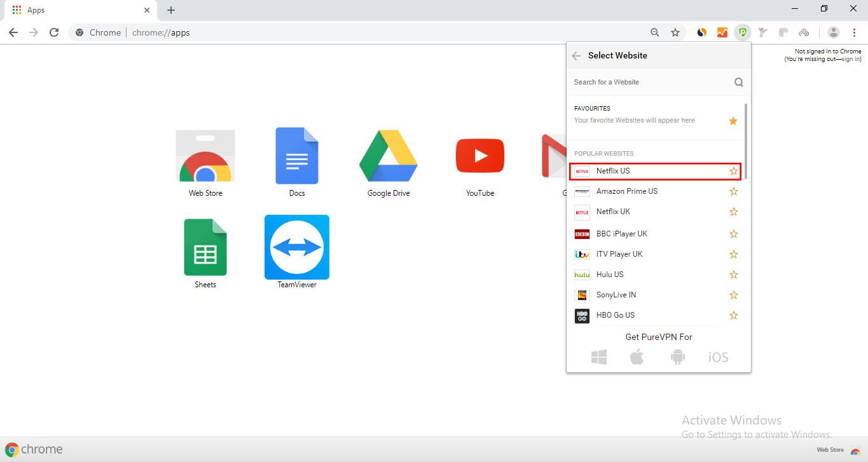Screen dimensions: 868x462
Task: Reload the current page
Action: click(54, 32)
